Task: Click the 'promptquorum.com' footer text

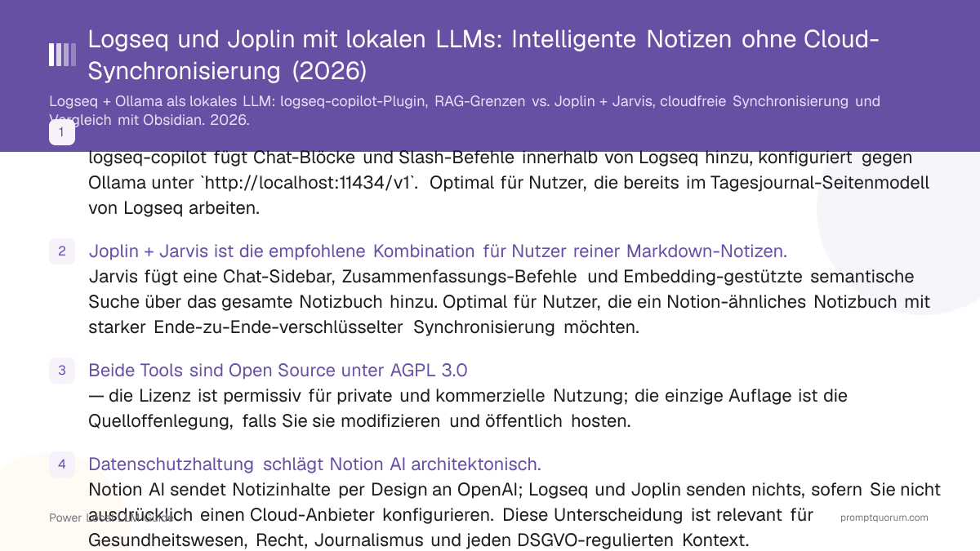Action: point(884,518)
